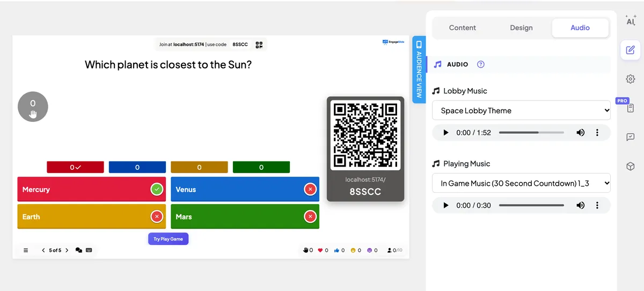Click the purple emoji reaction counter
Viewport: 644px width, 291px height.
tap(372, 250)
